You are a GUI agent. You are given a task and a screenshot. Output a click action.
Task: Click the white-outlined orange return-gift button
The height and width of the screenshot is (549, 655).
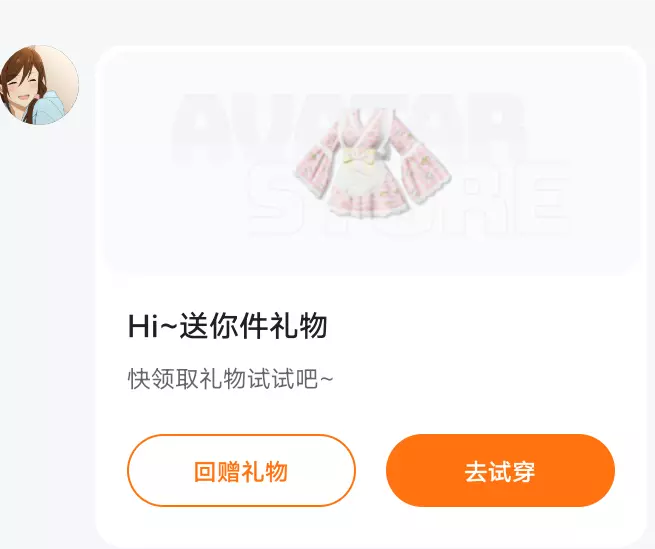(x=241, y=470)
